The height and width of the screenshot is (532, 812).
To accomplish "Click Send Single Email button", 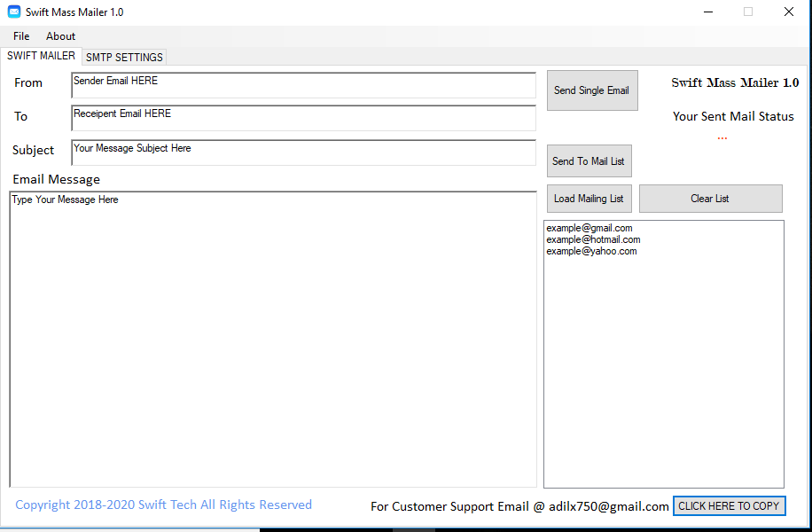I will tap(592, 90).
